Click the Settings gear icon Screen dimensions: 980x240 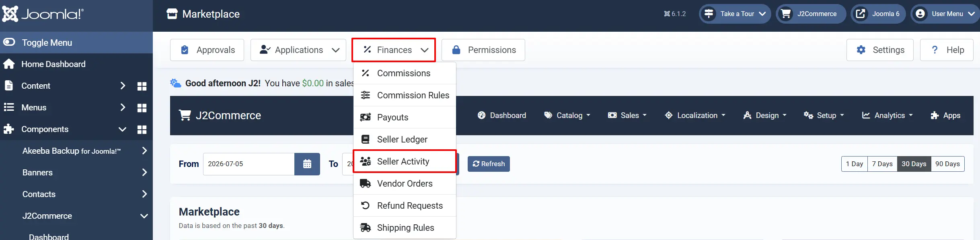coord(861,50)
